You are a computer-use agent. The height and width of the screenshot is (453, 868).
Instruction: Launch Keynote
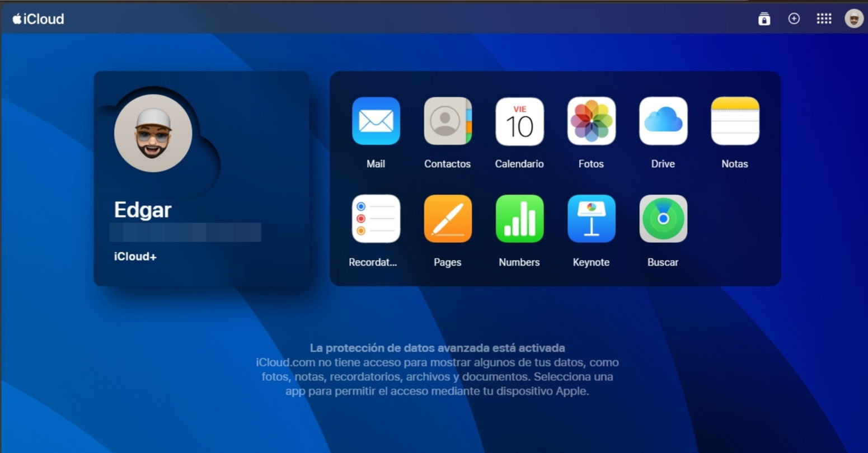(x=591, y=219)
